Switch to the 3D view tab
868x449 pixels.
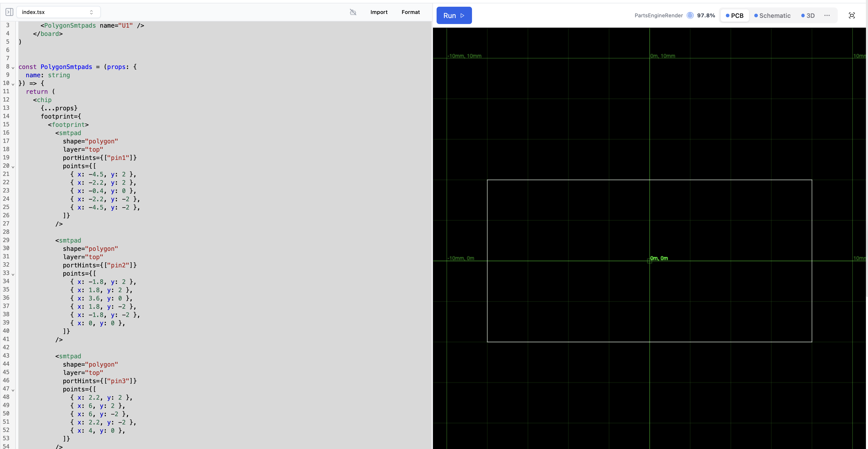808,16
